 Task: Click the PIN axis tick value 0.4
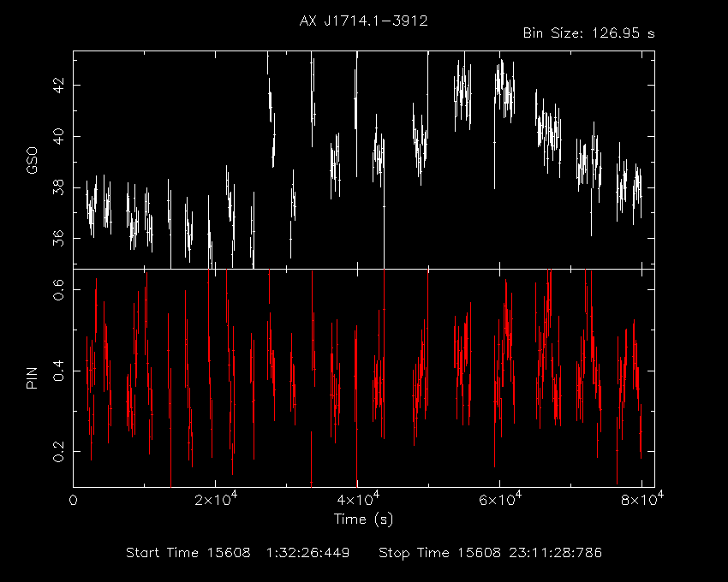tap(58, 371)
